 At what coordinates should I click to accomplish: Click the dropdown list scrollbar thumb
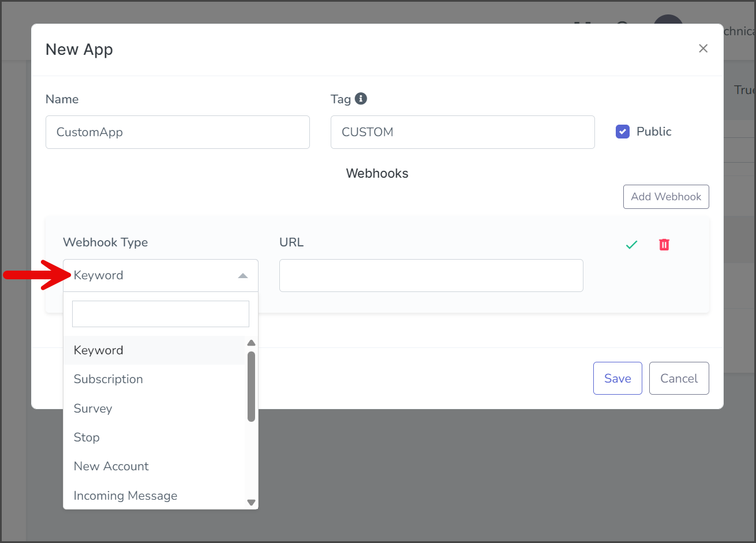click(x=251, y=387)
